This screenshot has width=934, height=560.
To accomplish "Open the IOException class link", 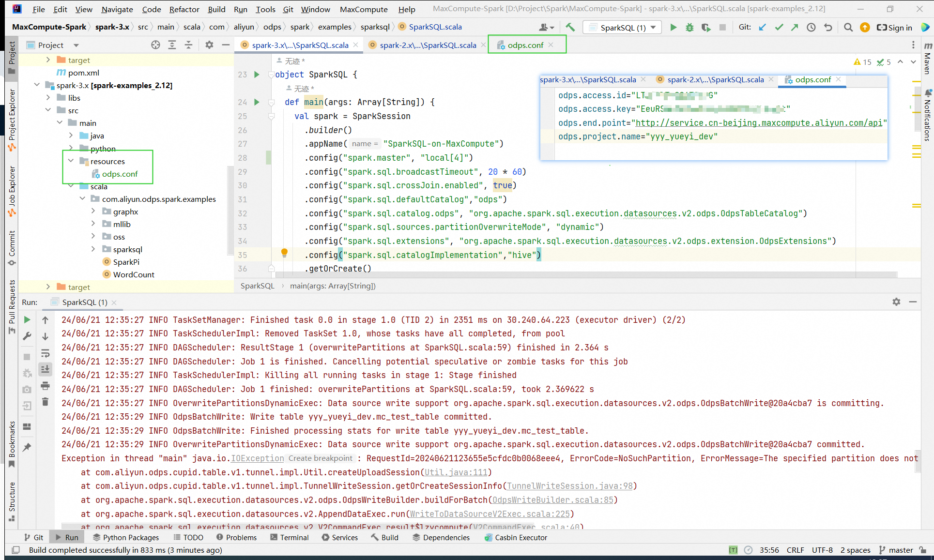I will tap(257, 458).
